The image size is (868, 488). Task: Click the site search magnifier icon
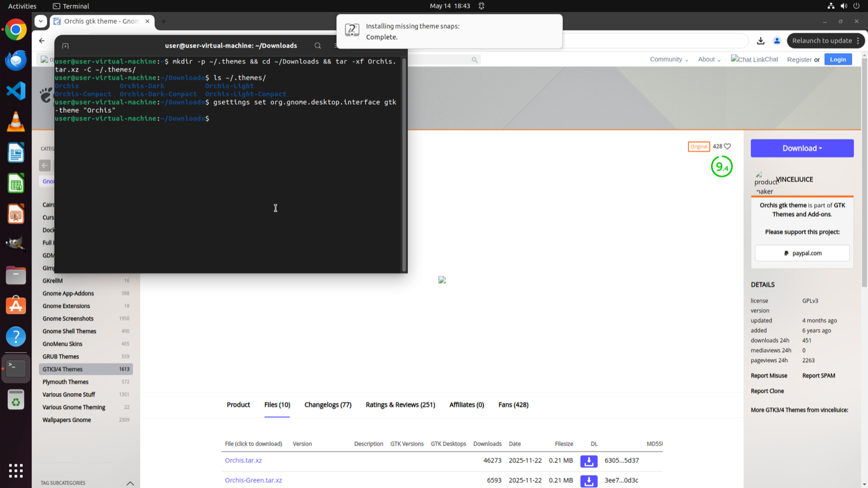475,60
